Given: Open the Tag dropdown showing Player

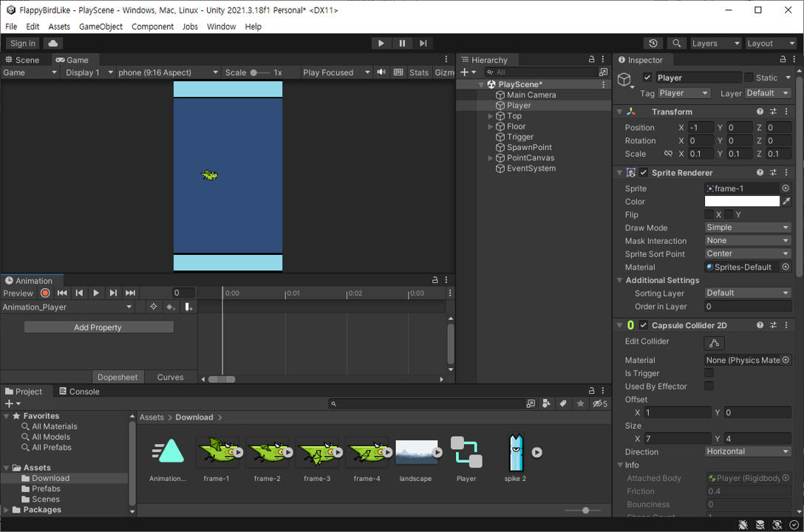Looking at the screenshot, I should coord(684,93).
